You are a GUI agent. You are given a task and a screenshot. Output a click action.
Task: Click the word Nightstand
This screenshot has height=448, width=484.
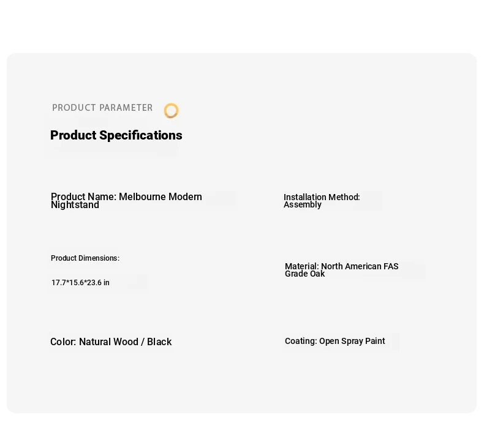[75, 205]
